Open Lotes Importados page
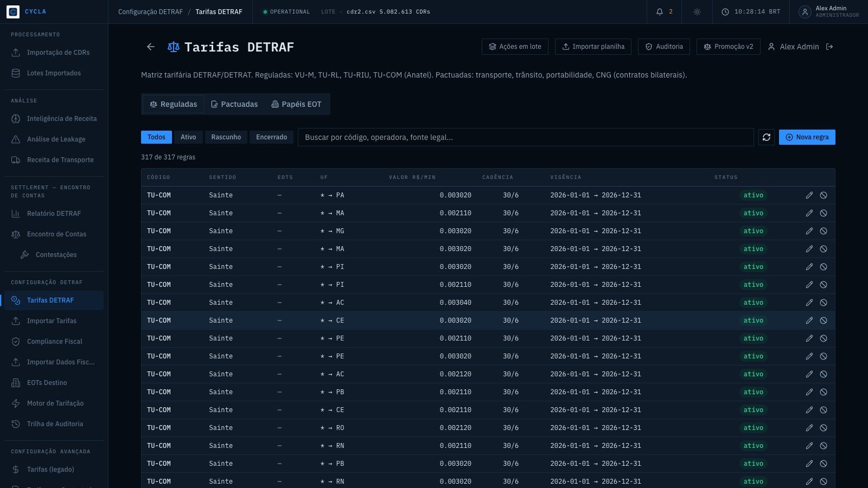Screen dimensions: 868x488 (x=54, y=73)
